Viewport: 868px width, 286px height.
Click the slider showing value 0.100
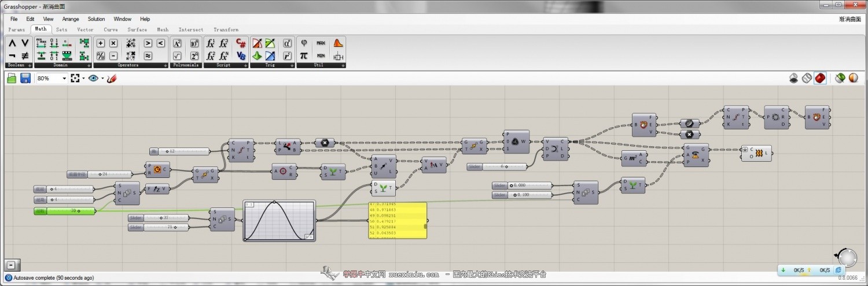coord(523,195)
